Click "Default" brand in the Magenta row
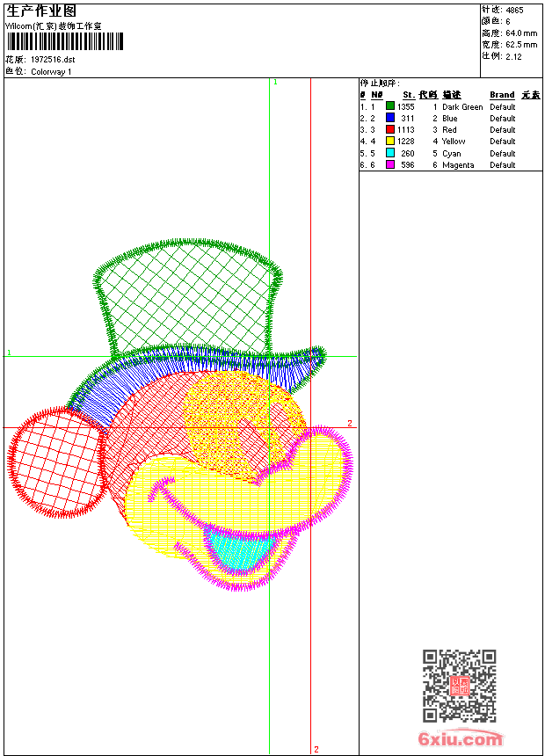Viewport: 545px width, 756px height. 503,165
